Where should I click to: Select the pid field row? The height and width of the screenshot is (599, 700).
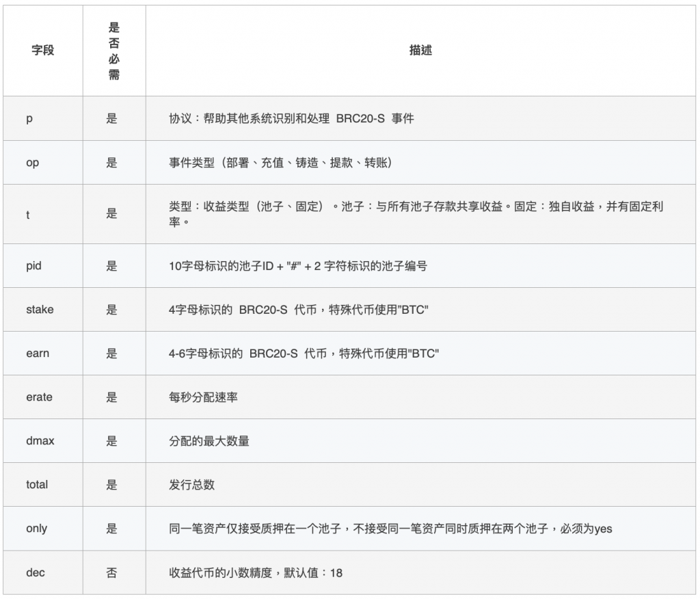33,265
